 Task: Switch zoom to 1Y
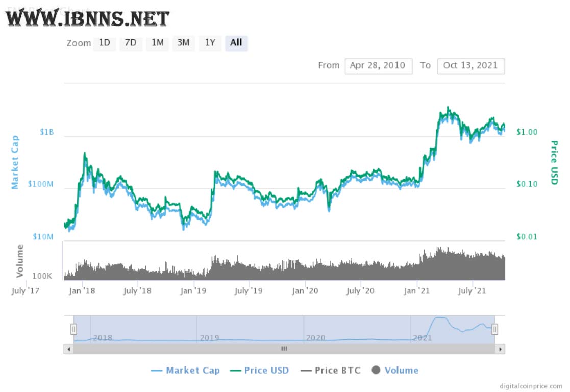210,43
